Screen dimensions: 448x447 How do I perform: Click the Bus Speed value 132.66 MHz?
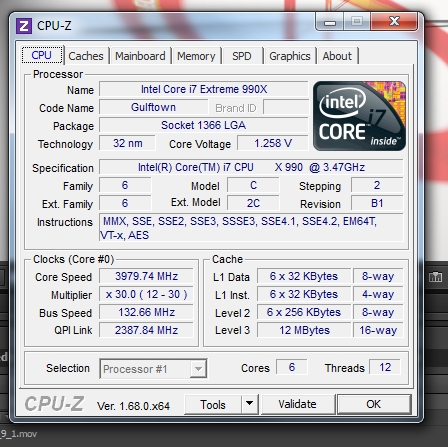pyautogui.click(x=146, y=312)
